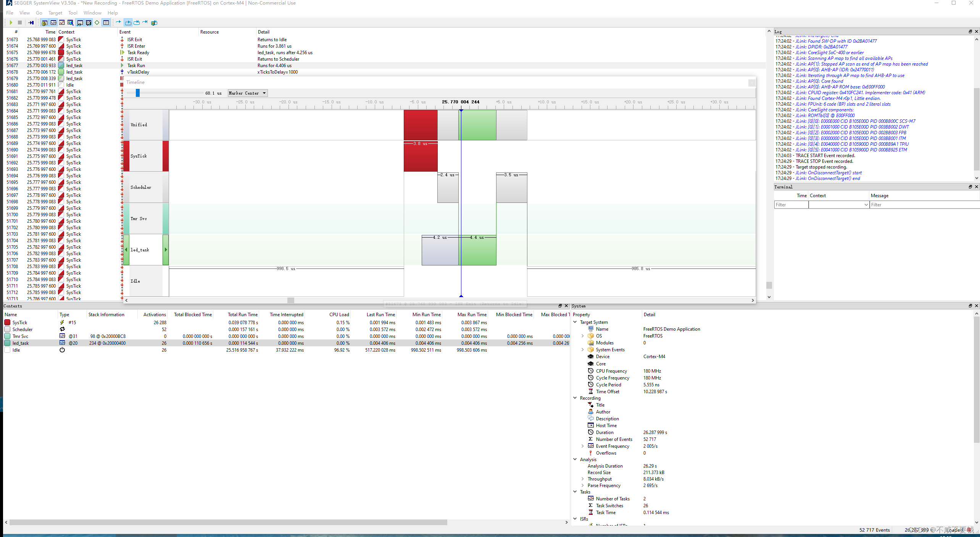The image size is (980, 537).
Task: Undock the System panel
Action: click(970, 306)
